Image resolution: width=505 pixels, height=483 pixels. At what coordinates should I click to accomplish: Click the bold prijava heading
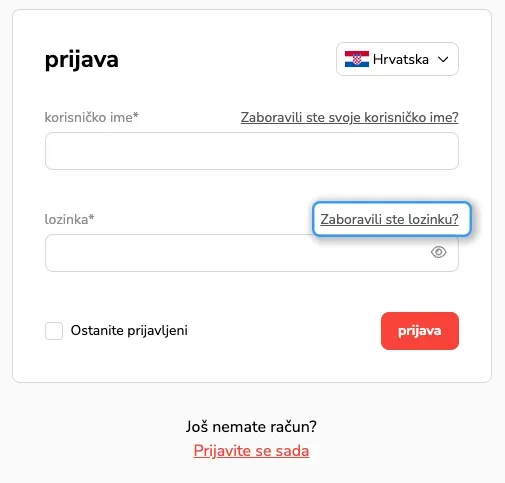pos(82,60)
